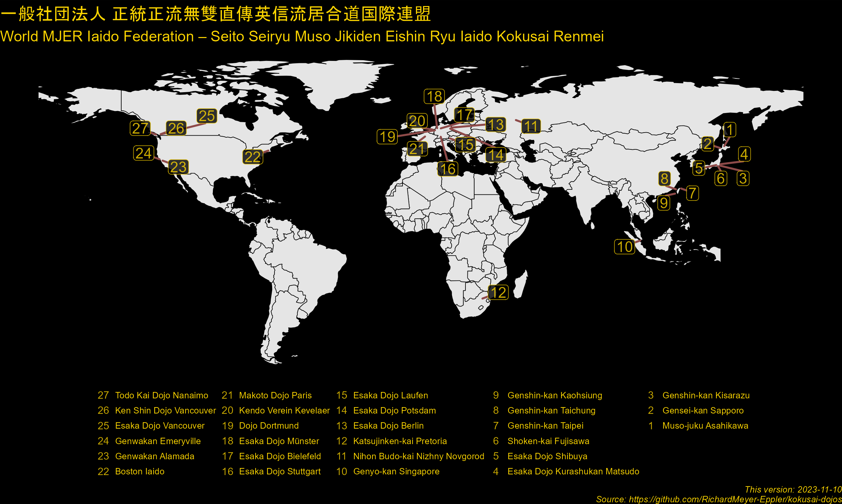Select legend entry Genyo-kan Singapore
Viewport: 842px width, 504px height.
pos(396,471)
